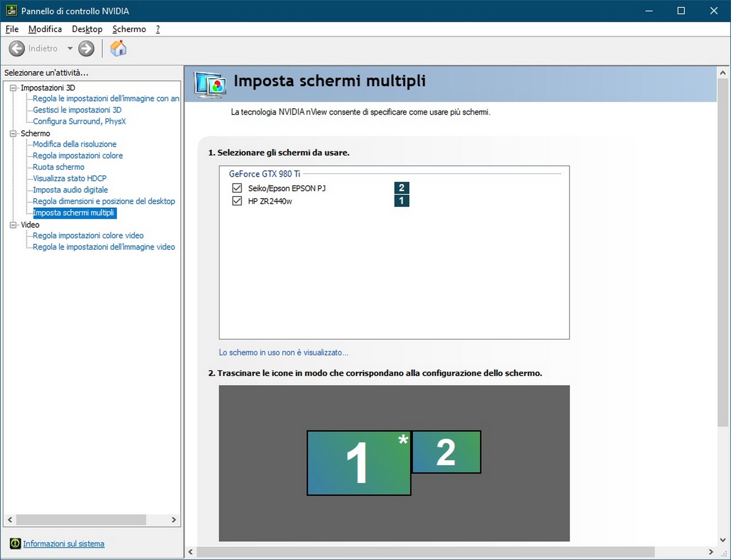Open Regola impostazioni colore video

[x=88, y=235]
